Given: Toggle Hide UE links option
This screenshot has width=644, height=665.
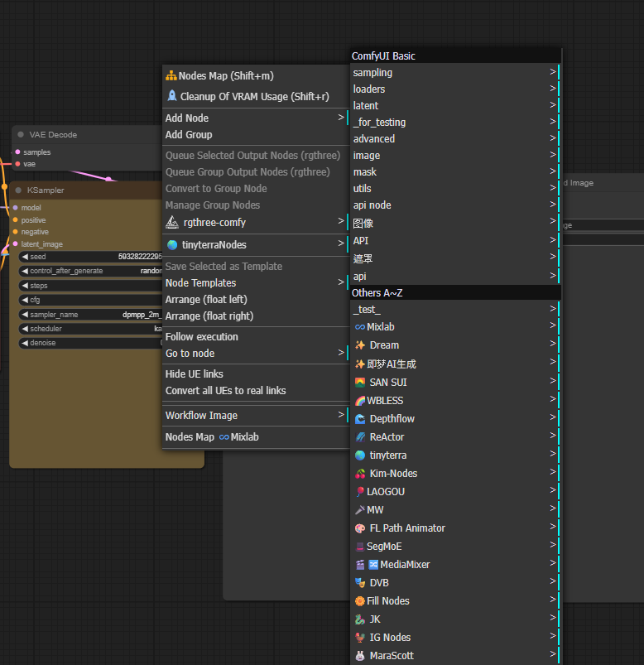Looking at the screenshot, I should (x=195, y=374).
